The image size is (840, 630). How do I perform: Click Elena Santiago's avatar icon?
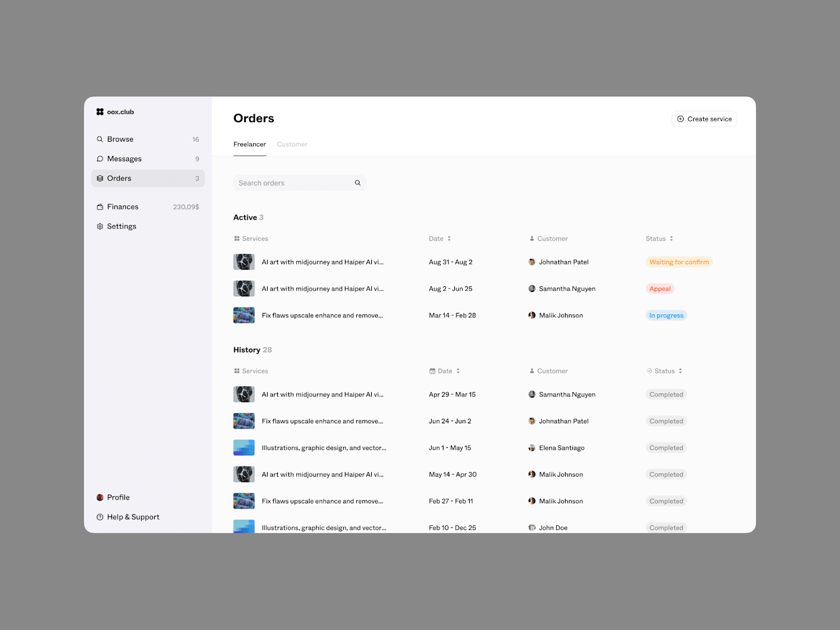pyautogui.click(x=532, y=448)
